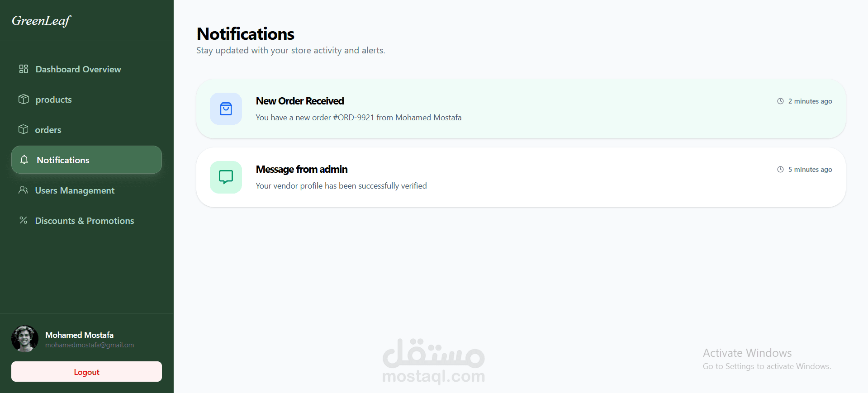Click the 2 minutes ago timestamp
The width and height of the screenshot is (868, 393).
coord(810,101)
